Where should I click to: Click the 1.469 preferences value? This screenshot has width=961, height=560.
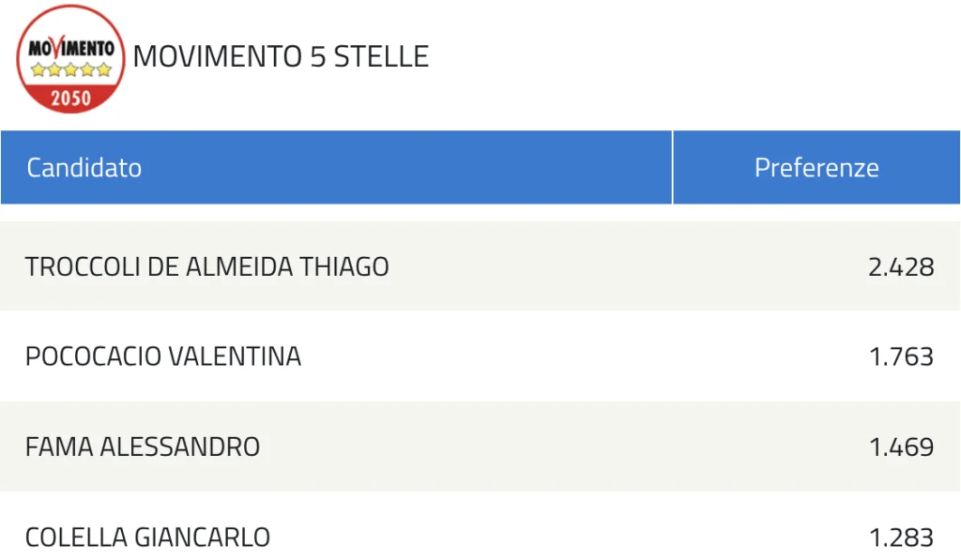[x=902, y=446]
